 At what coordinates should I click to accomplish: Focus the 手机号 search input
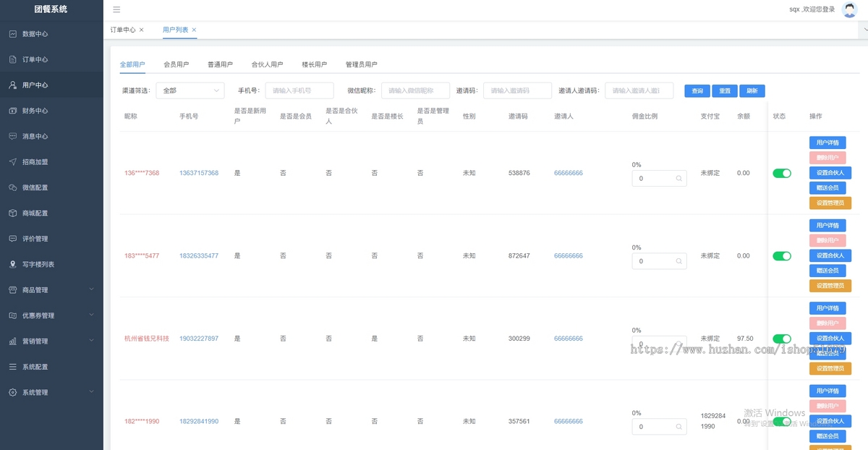pyautogui.click(x=299, y=90)
